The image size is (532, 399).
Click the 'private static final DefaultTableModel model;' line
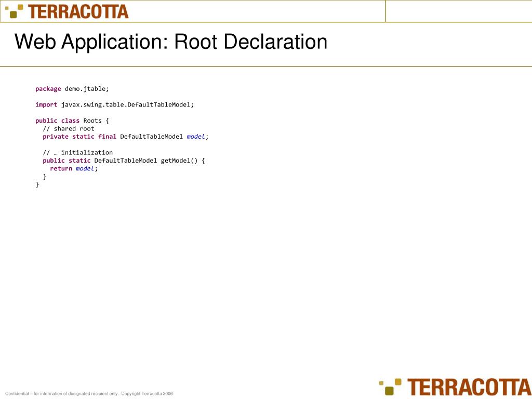pyautogui.click(x=126, y=137)
